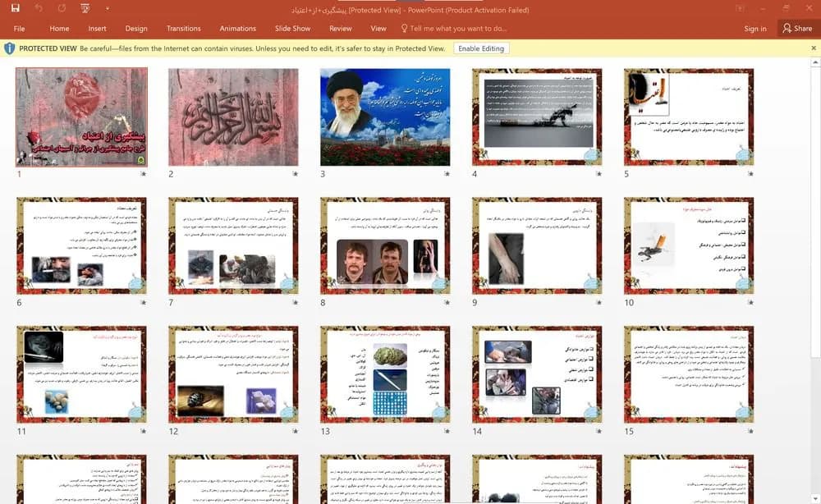Select slide 10 thumbnail with cigarette image
This screenshot has width=821, height=504.
(689, 246)
